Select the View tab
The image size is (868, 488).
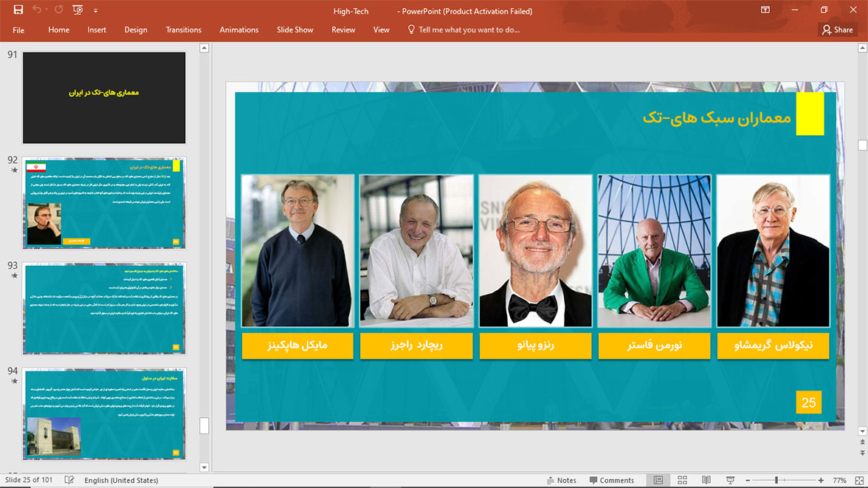(382, 30)
